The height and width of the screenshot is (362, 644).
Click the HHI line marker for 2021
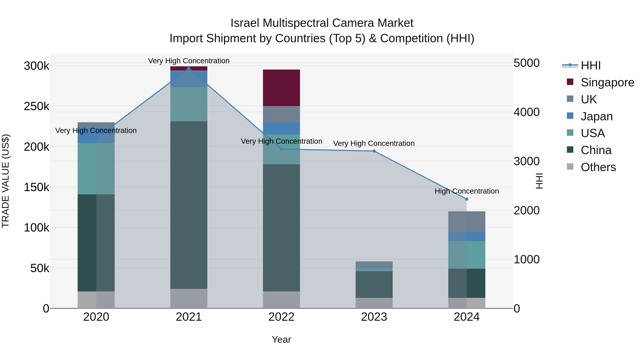tap(189, 68)
